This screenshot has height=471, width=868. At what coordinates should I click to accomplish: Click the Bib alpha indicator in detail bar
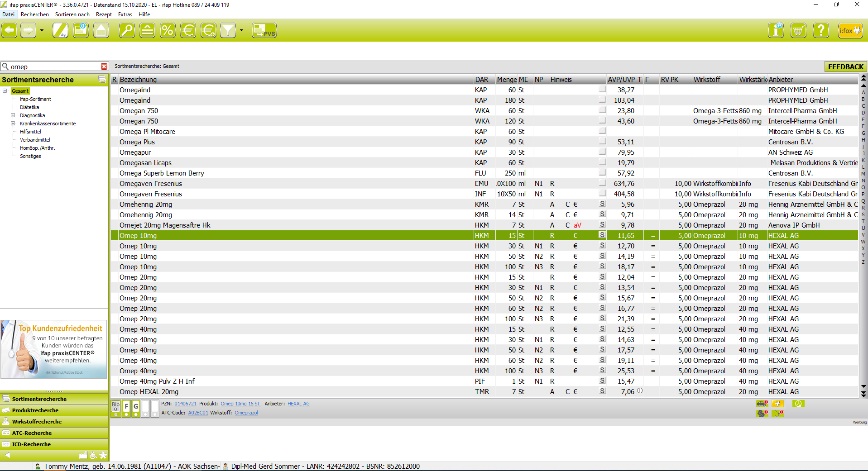[x=116, y=408]
